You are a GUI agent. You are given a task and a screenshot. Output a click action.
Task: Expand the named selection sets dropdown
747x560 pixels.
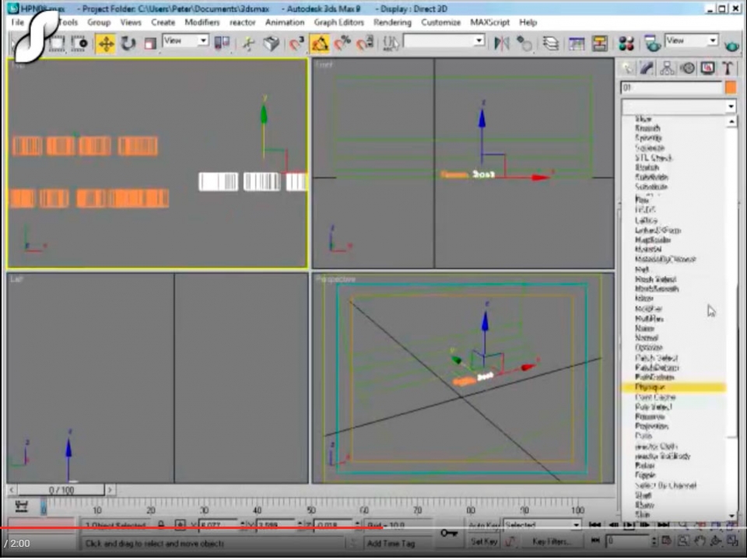click(x=478, y=41)
